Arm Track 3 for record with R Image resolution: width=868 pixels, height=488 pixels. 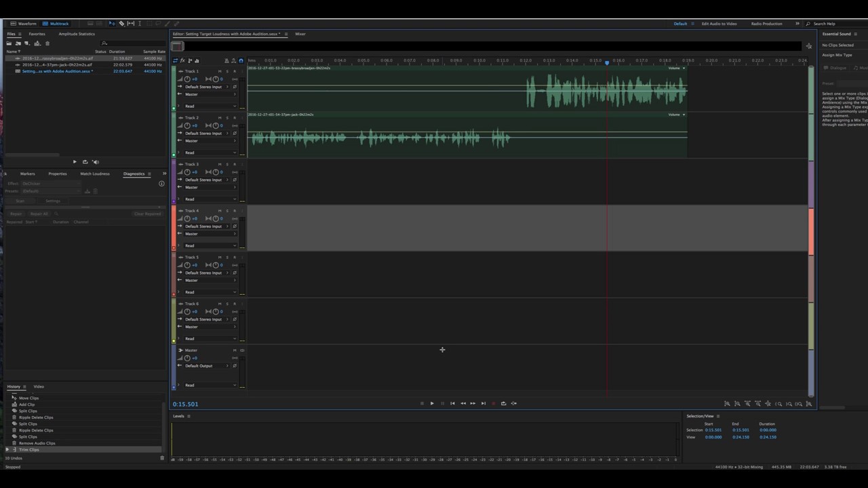(235, 164)
